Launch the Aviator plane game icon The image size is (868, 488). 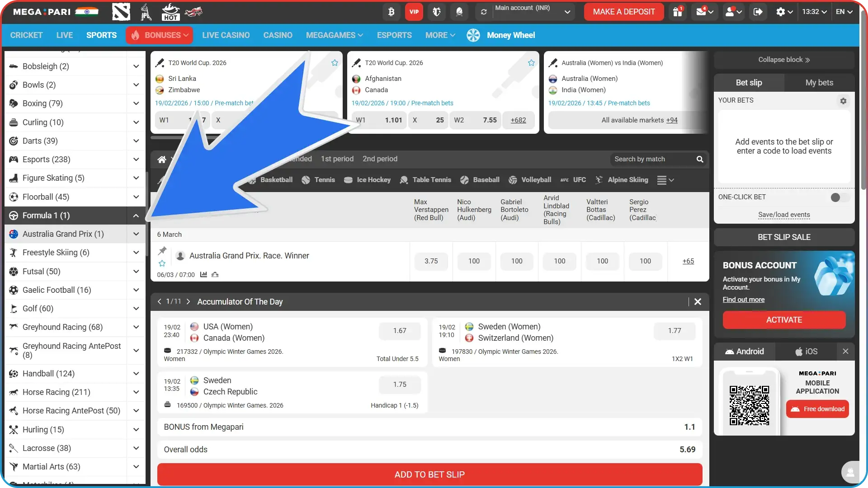pos(193,12)
